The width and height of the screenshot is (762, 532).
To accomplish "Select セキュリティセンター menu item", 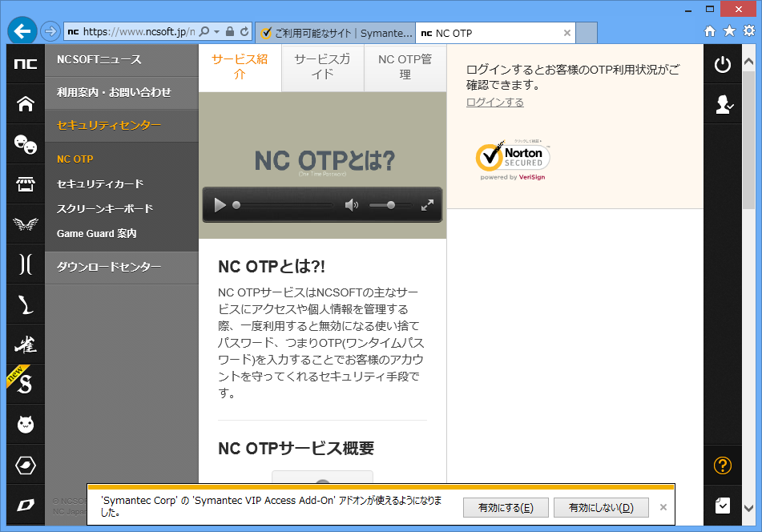I will coord(122,125).
